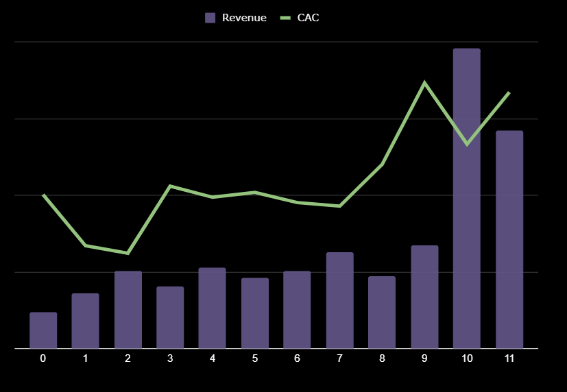Click the purple Revenue legend color box
Viewport: 567px width, 392px height.
210,18
